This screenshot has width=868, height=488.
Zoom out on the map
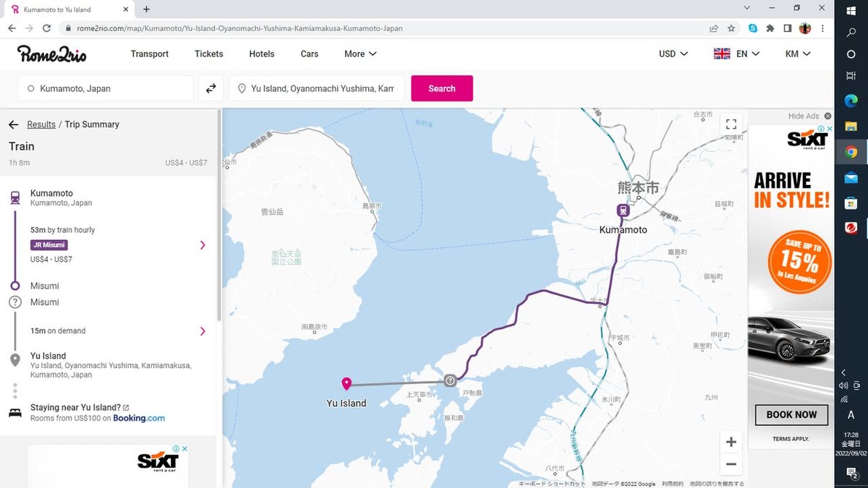pos(731,464)
